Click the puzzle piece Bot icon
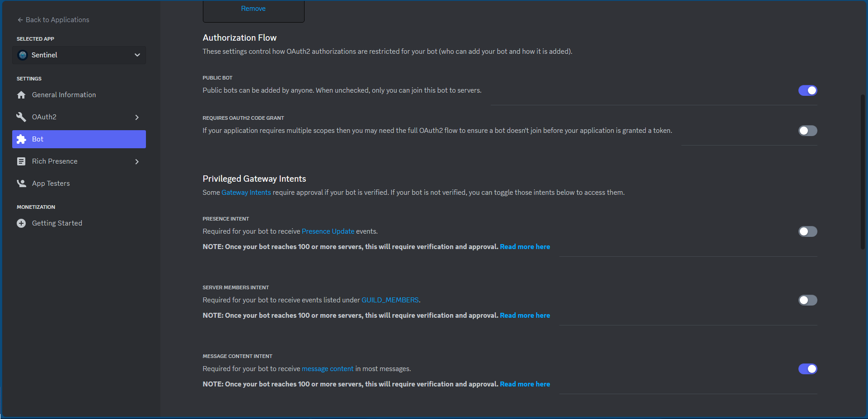Viewport: 868px width, 419px height. (21, 139)
